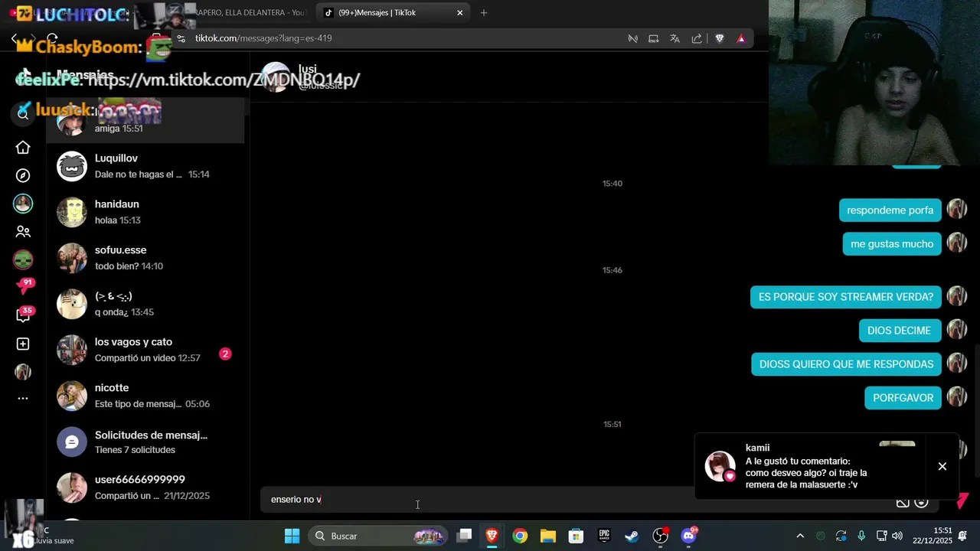
Task: Open the Explore compass icon
Action: coord(23,176)
